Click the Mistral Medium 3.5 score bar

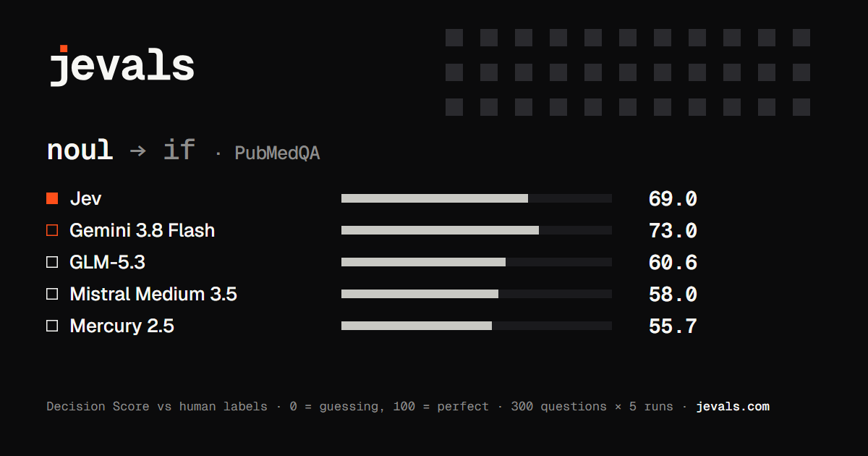(x=477, y=294)
